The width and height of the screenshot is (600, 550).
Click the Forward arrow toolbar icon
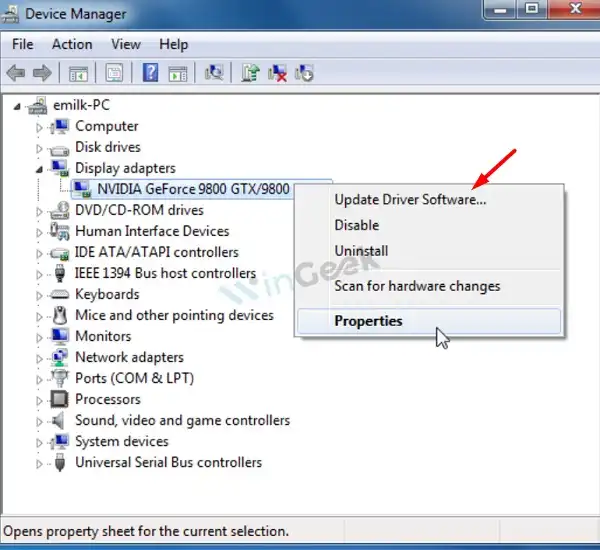(x=42, y=73)
